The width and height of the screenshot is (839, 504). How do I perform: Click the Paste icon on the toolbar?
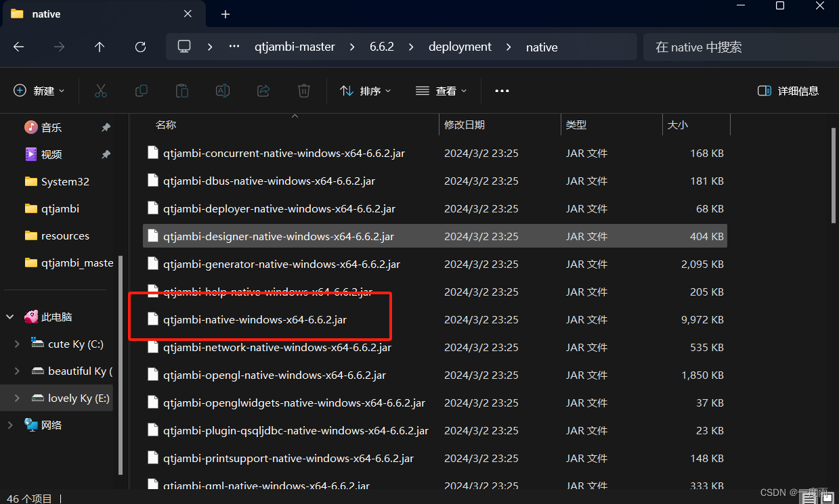click(x=181, y=90)
